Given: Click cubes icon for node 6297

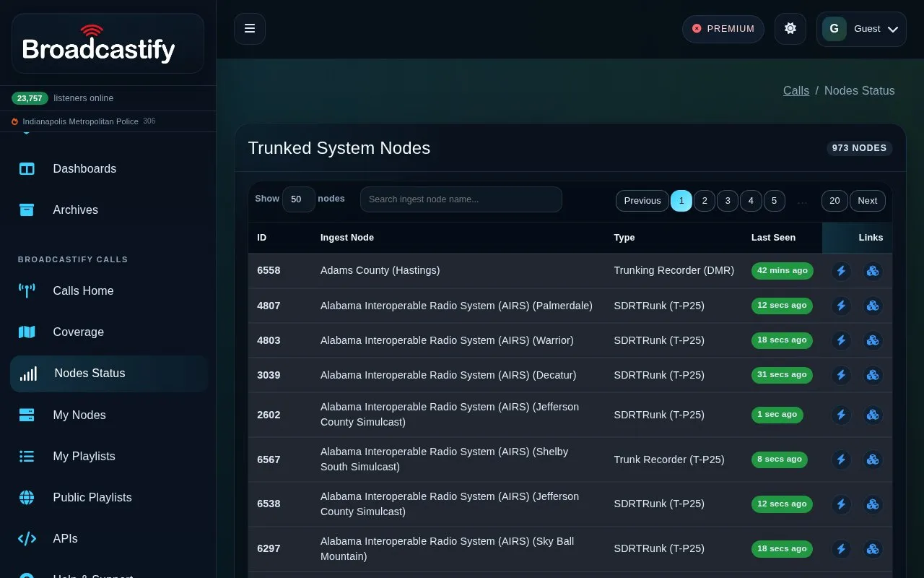Looking at the screenshot, I should (x=873, y=549).
